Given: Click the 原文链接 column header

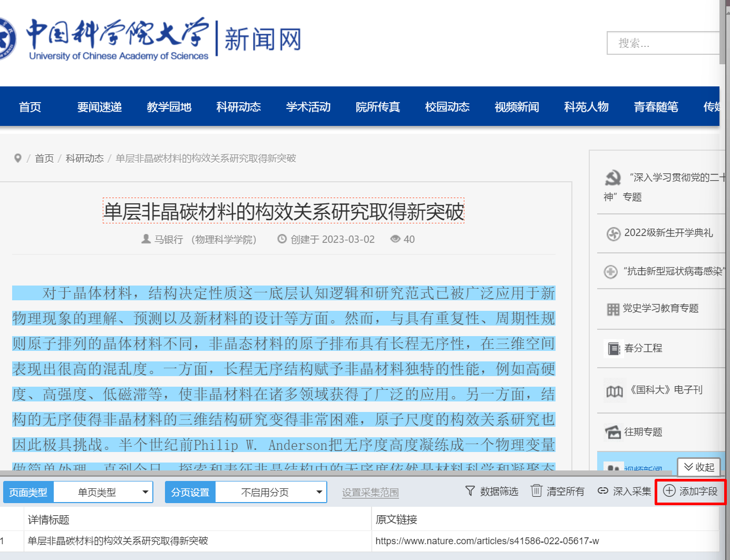Looking at the screenshot, I should coord(396,520).
